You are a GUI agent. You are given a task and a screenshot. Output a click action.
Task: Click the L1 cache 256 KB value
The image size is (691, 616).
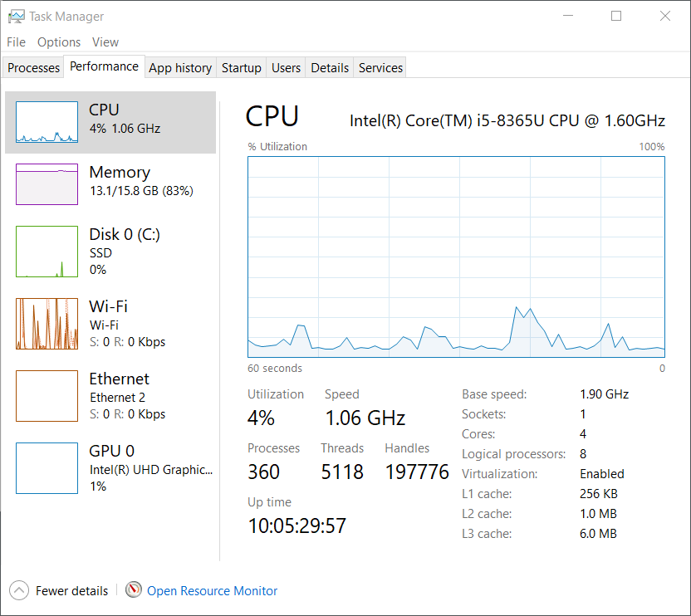coord(599,494)
